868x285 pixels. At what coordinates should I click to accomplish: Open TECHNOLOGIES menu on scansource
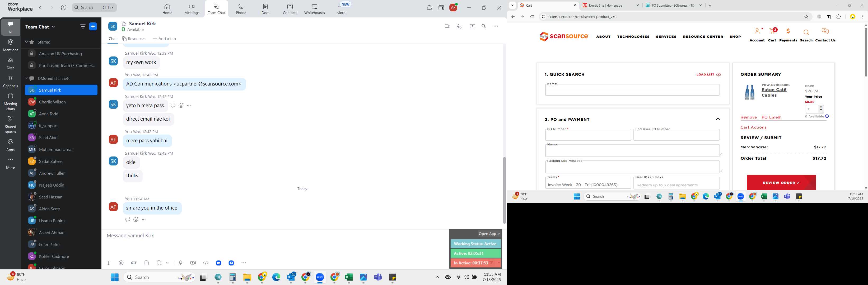633,37
